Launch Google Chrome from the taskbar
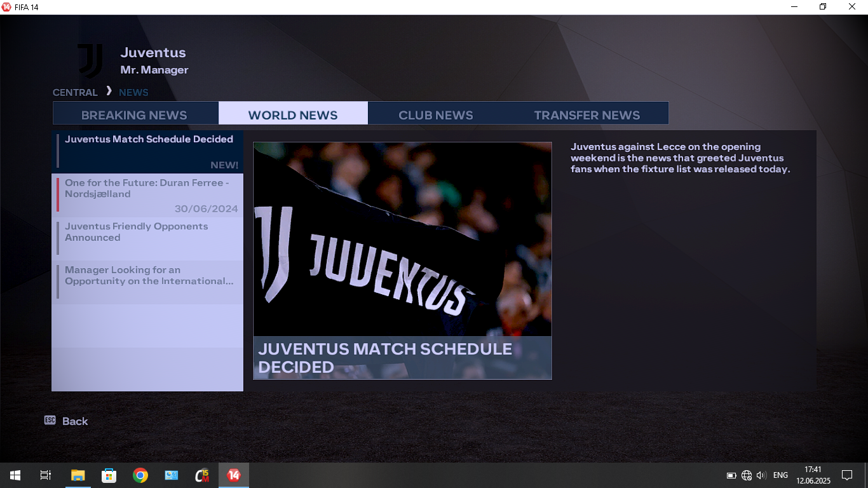The height and width of the screenshot is (488, 868). [140, 475]
